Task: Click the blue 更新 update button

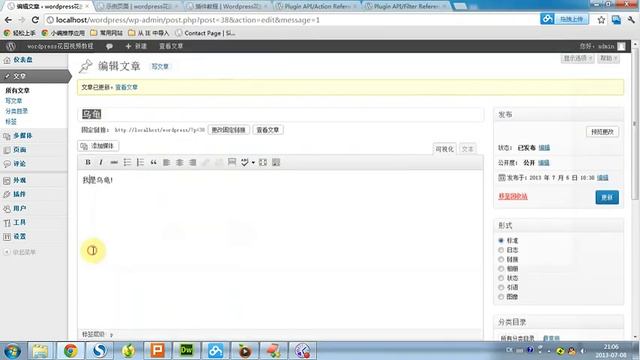Action: 607,198
